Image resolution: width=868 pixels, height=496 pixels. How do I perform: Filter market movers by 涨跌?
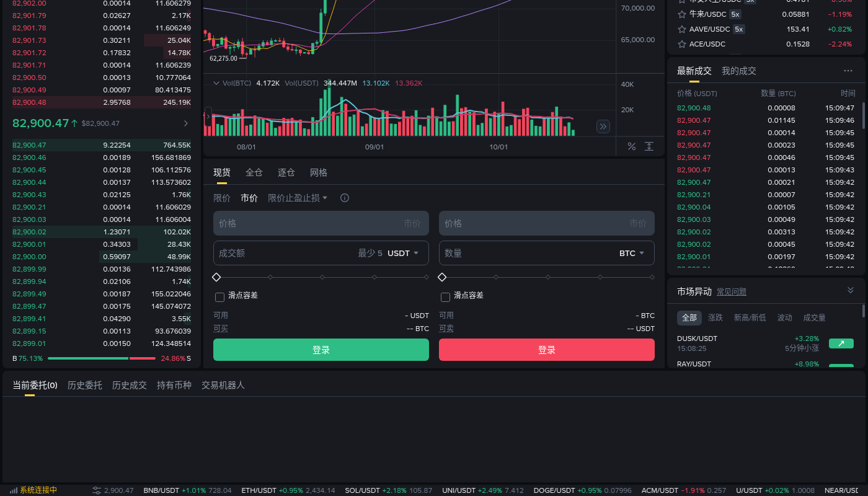click(715, 317)
